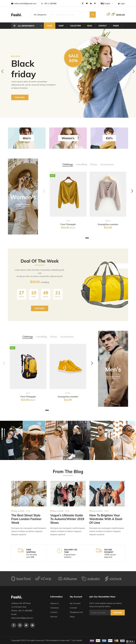136x644 pixels.
Task: Select the Accessories tab in men's section
Action: pos(67,337)
